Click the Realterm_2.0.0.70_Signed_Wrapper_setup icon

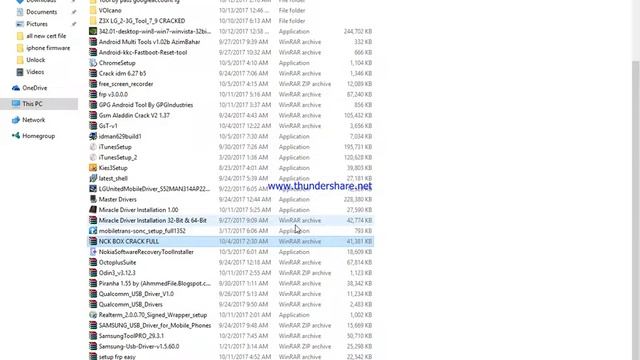point(93,315)
